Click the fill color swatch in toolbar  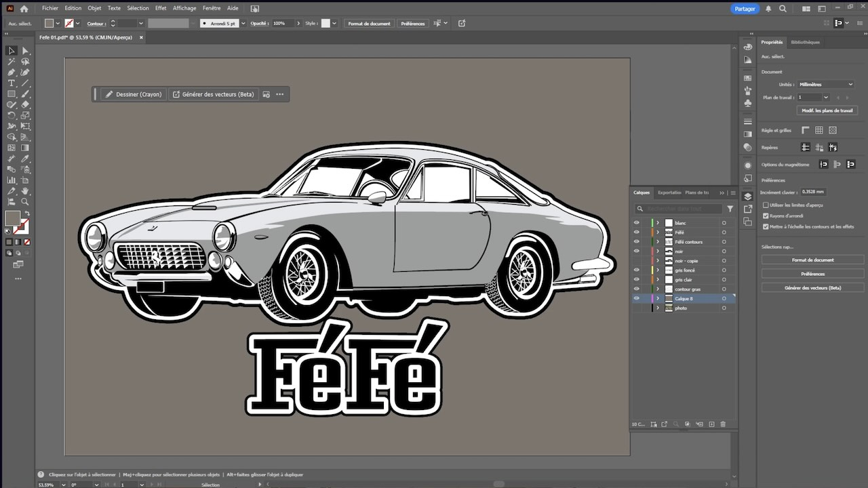[x=12, y=218]
